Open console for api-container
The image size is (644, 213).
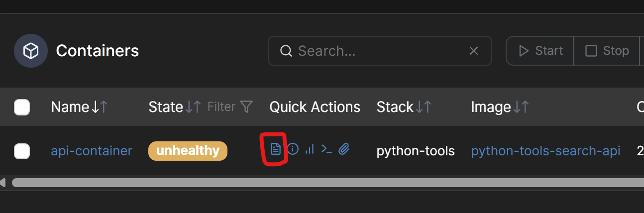click(x=326, y=149)
